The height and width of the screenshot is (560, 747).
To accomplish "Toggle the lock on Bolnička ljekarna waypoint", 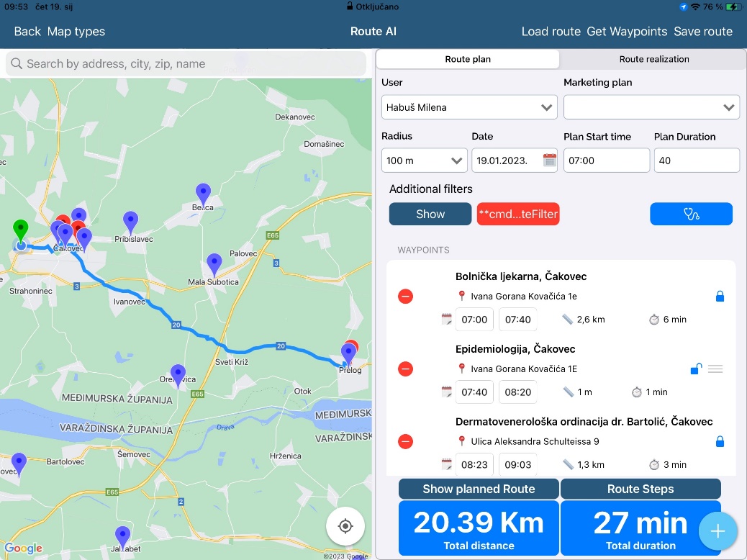I will tap(720, 296).
